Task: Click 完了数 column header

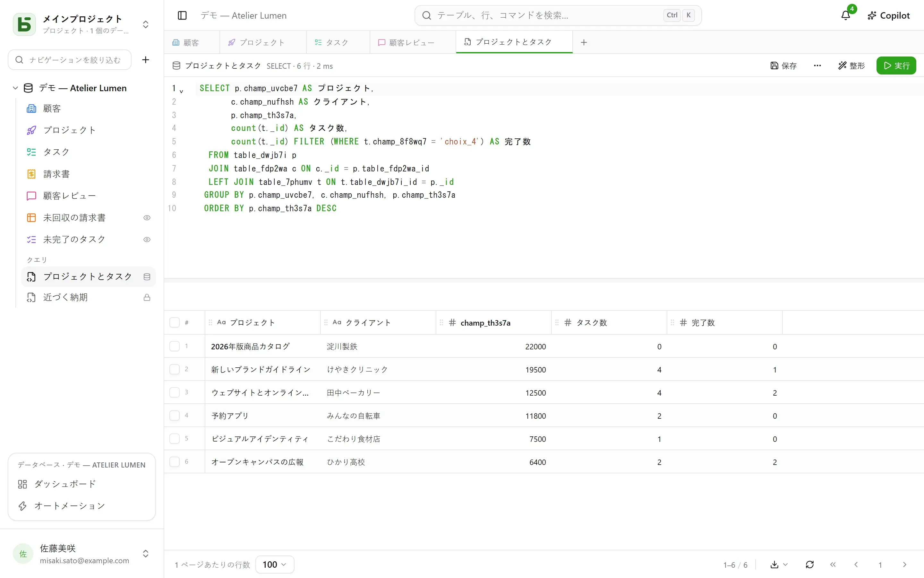Action: click(x=725, y=323)
